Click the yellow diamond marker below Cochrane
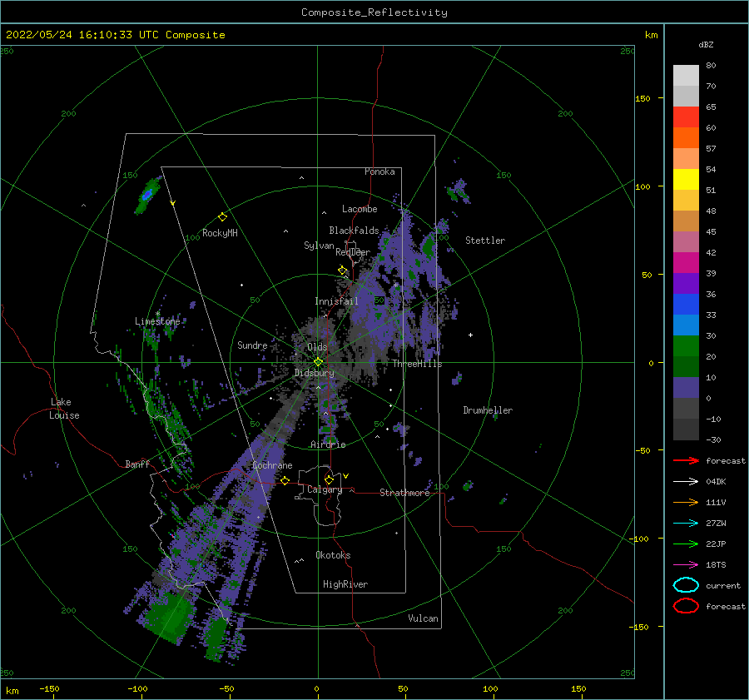Viewport: 749px width, 700px height. pos(285,480)
